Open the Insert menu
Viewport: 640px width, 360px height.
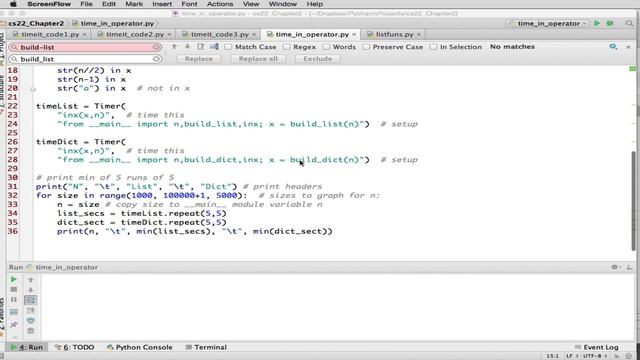[x=162, y=4]
